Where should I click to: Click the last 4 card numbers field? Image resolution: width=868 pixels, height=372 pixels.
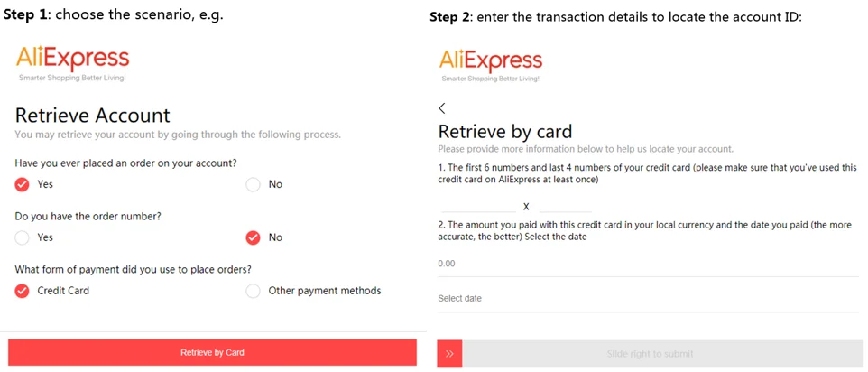click(x=565, y=206)
